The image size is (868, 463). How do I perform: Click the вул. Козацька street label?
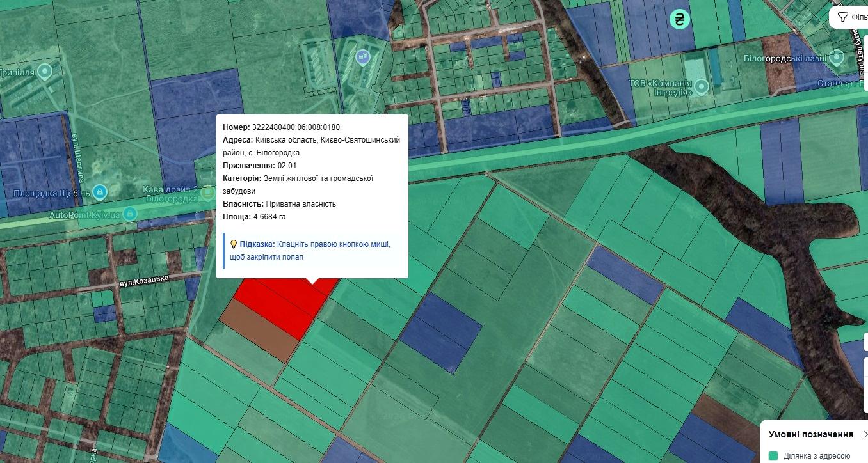point(144,280)
